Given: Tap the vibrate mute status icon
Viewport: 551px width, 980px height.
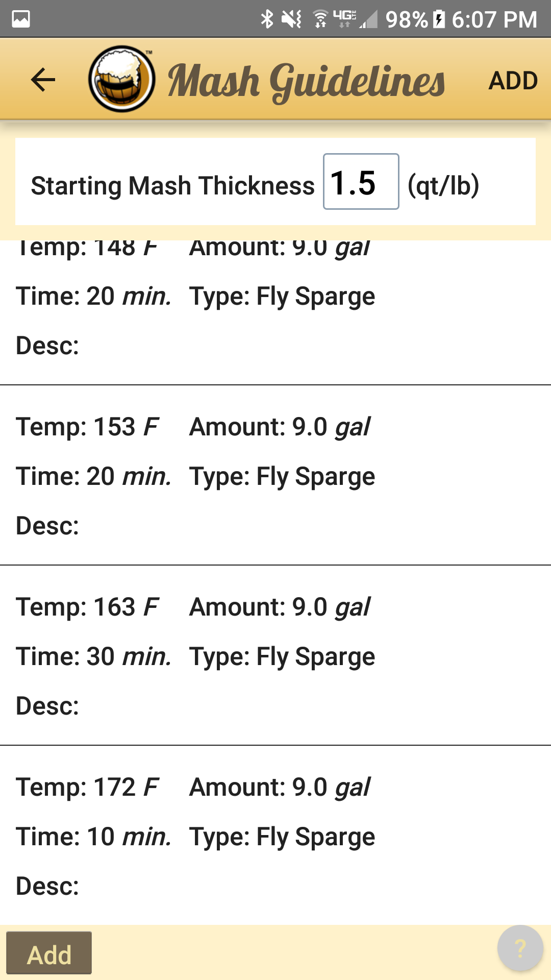Looking at the screenshot, I should pyautogui.click(x=292, y=19).
